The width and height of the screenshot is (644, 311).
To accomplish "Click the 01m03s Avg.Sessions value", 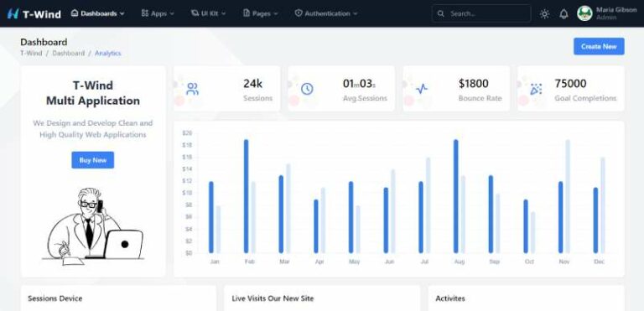I will 359,83.
